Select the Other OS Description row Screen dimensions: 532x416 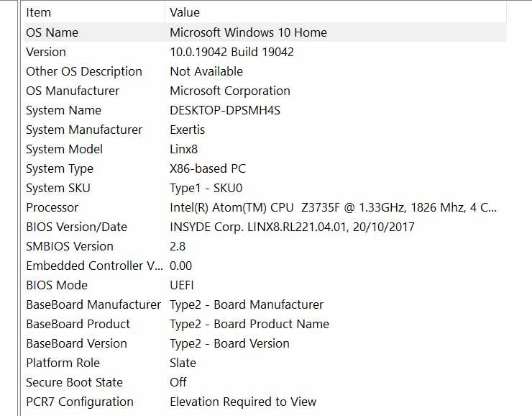tap(265, 71)
